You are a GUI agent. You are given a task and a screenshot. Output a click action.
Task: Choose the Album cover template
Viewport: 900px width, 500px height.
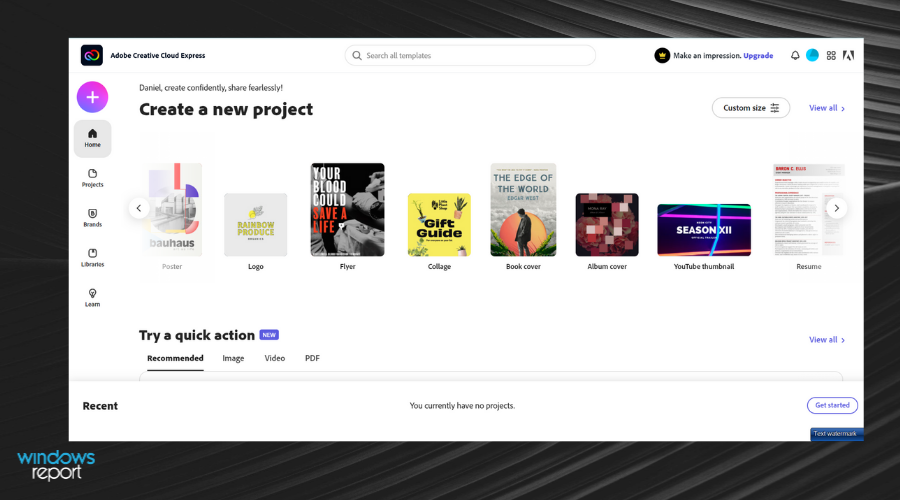pos(607,225)
